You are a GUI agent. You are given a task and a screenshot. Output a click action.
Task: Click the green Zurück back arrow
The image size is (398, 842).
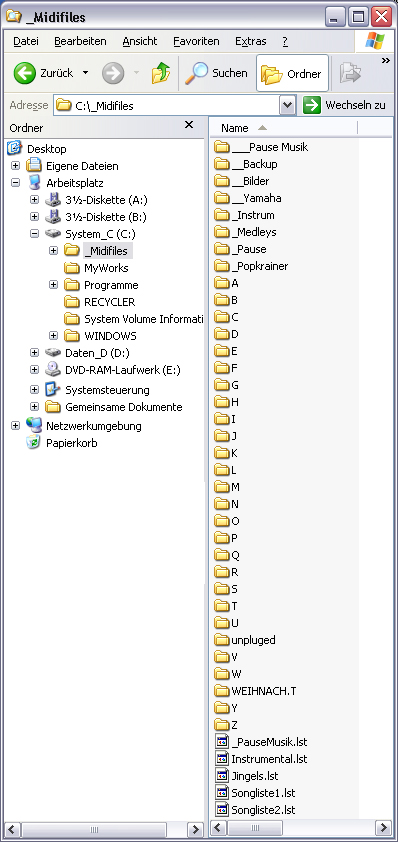[x=25, y=73]
